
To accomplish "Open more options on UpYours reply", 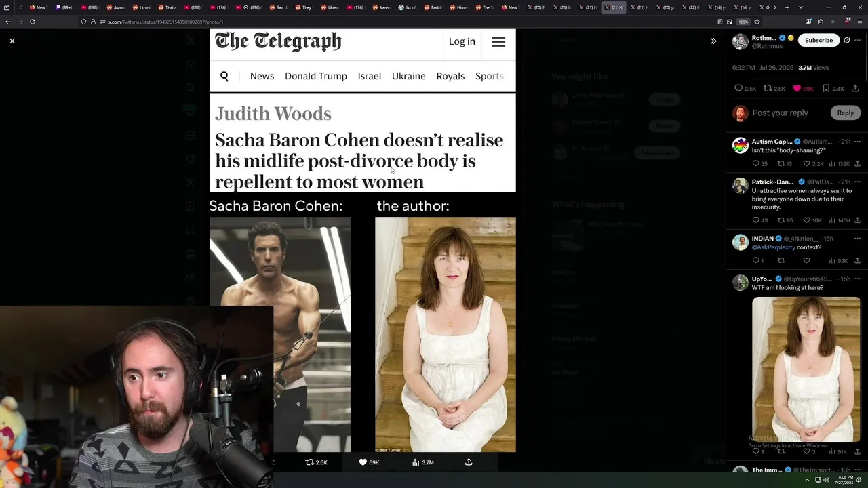I will 857,279.
